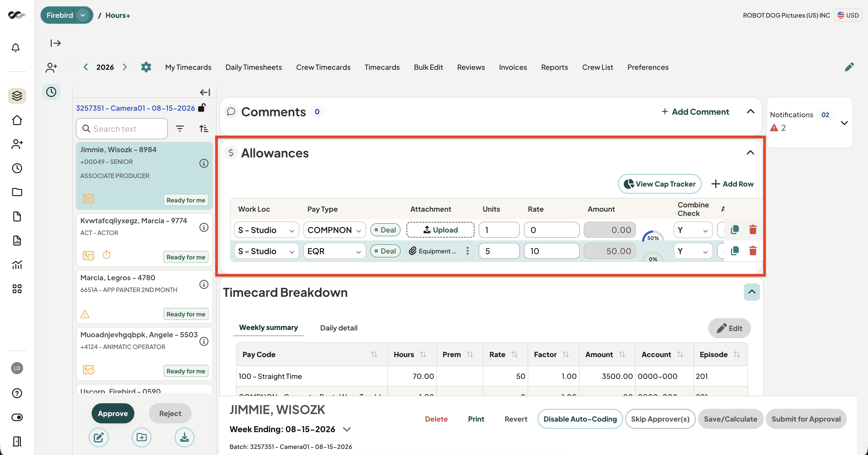Image resolution: width=868 pixels, height=455 pixels.
Task: Click the sort order icon beside filter
Action: pyautogui.click(x=204, y=128)
